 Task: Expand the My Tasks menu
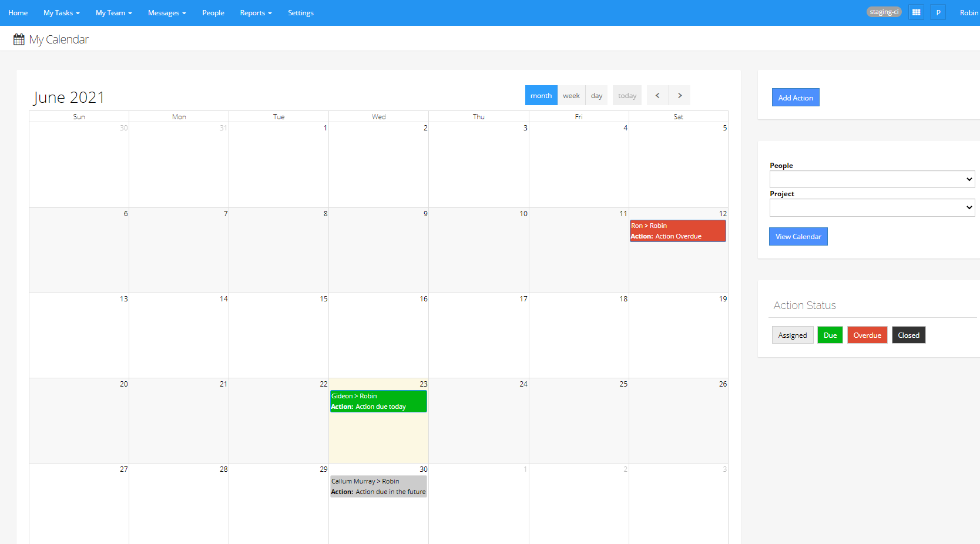pos(61,12)
